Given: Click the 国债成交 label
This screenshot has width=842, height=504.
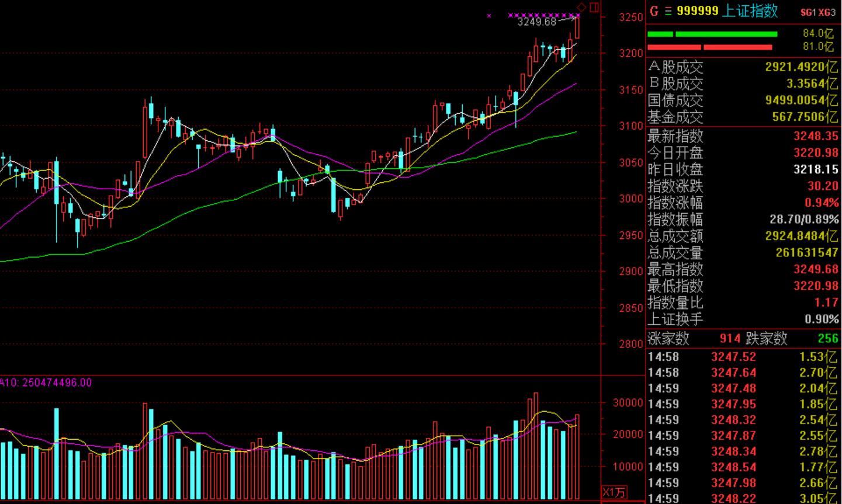Looking at the screenshot, I should [675, 100].
